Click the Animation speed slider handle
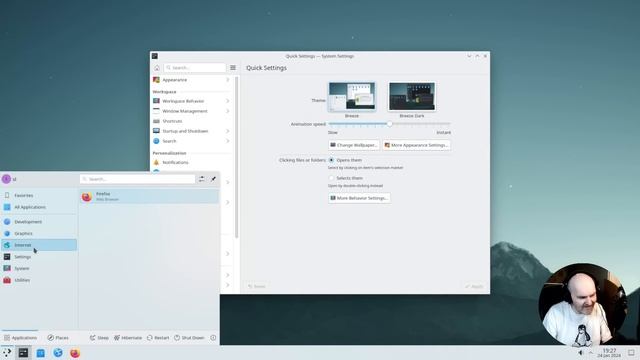 [389, 124]
